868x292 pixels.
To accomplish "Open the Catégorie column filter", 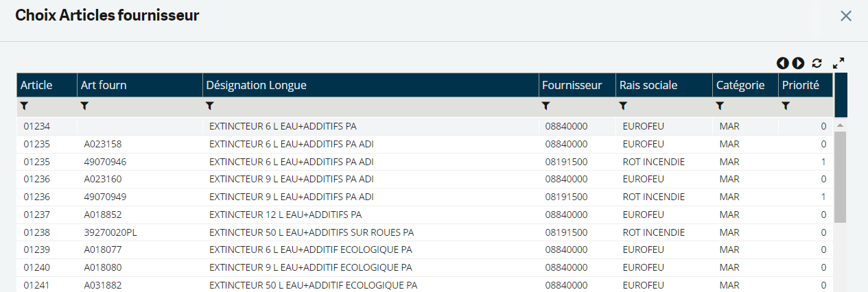I will pos(720,106).
